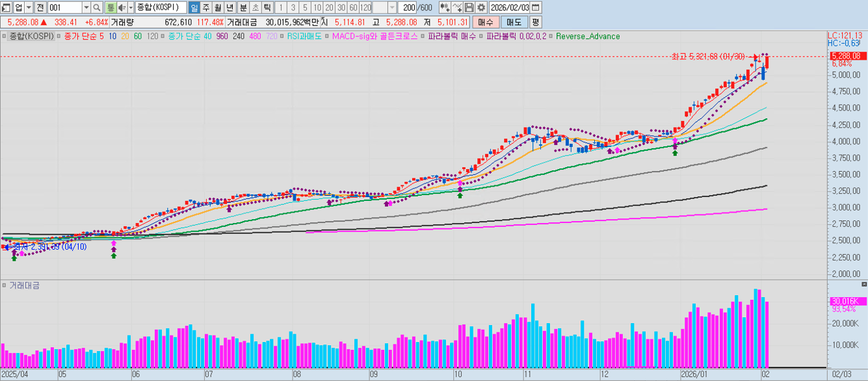The width and height of the screenshot is (868, 381).
Task: Click the 매수 (buy) button
Action: point(486,22)
